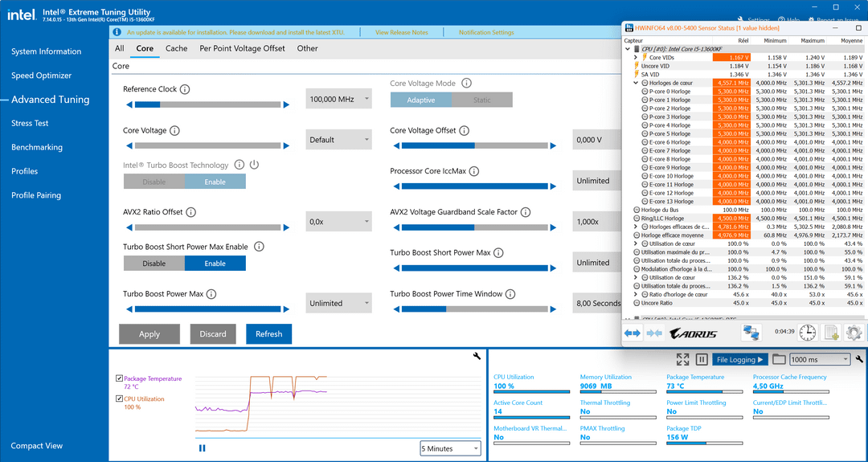Click the HWiNFO network computers icon
Image resolution: width=868 pixels, height=462 pixels.
751,333
